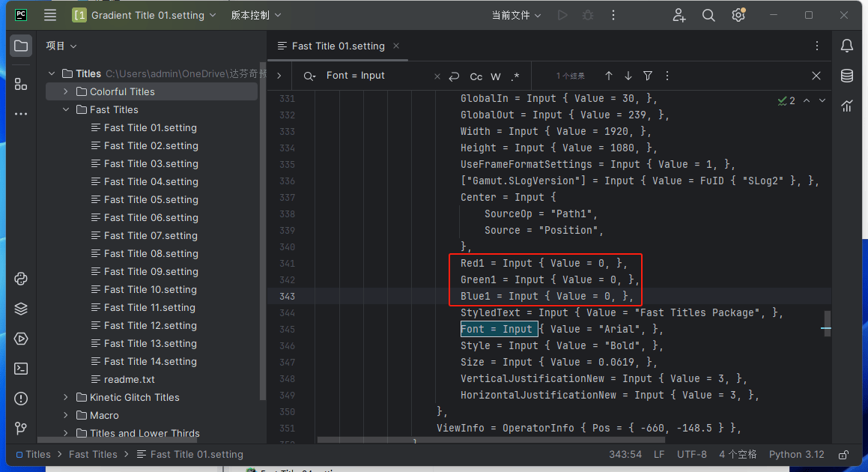Toggle Regex search option
This screenshot has width=868, height=472.
coord(515,76)
